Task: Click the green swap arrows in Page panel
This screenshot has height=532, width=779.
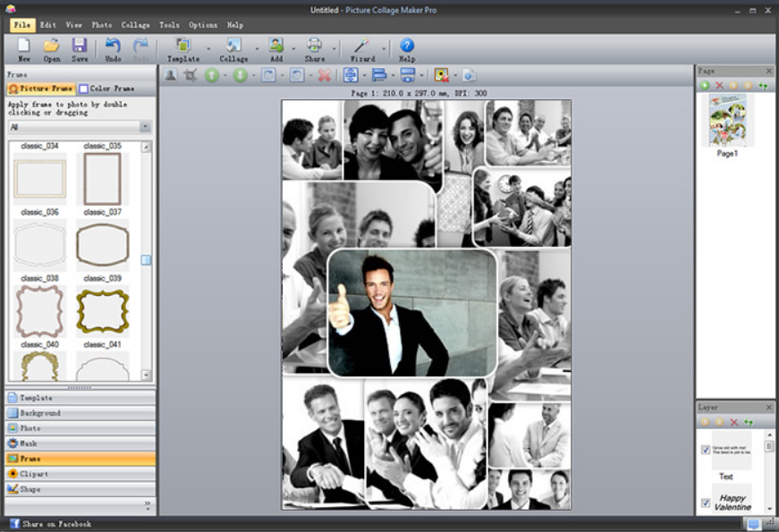Action: [763, 86]
